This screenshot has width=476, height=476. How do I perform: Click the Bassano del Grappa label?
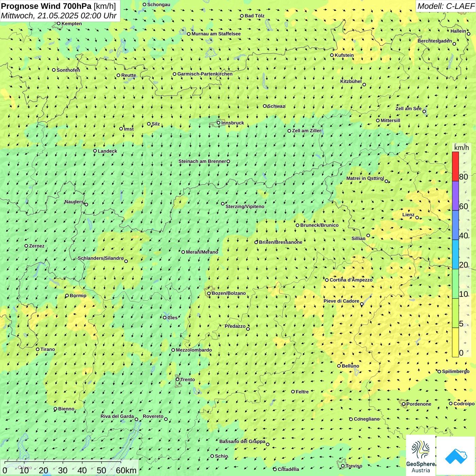click(x=242, y=441)
